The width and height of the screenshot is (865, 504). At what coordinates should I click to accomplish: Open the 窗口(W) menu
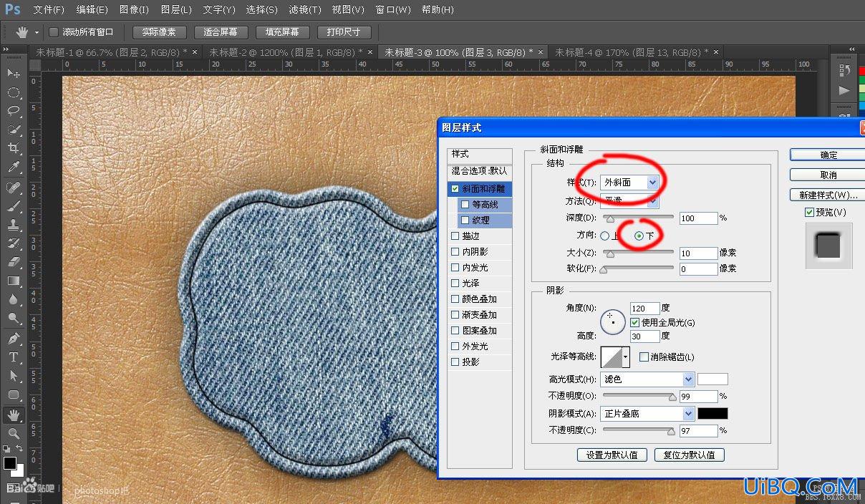(x=393, y=10)
